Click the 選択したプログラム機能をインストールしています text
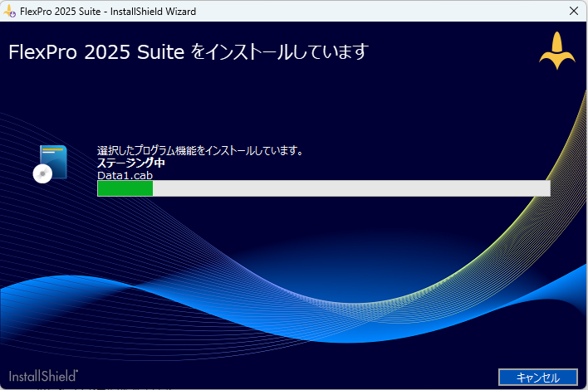This screenshot has height=390, width=588. (x=200, y=150)
